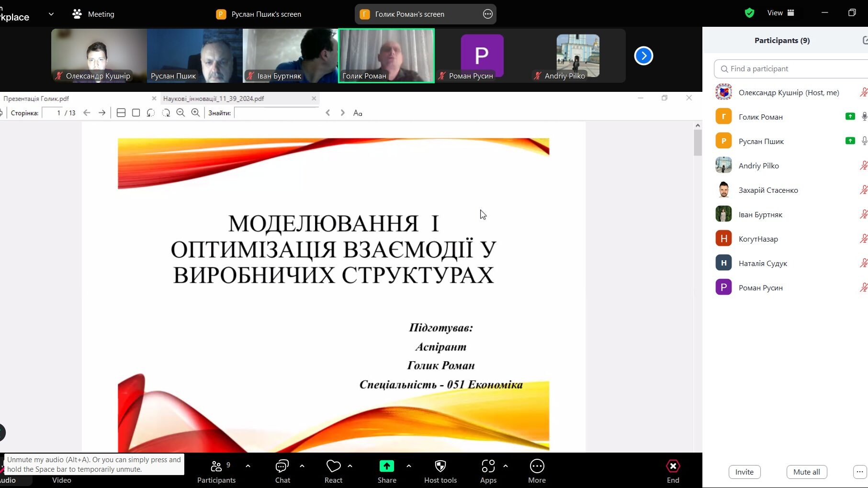The image size is (868, 488).
Task: Open Host tools shield icon
Action: [440, 466]
